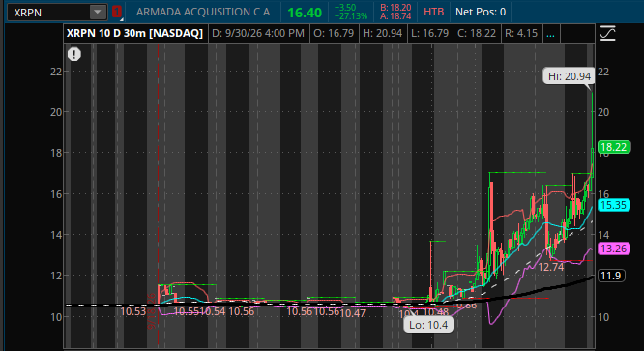
Task: Click the bid price B: 18.20
Action: pos(395,8)
